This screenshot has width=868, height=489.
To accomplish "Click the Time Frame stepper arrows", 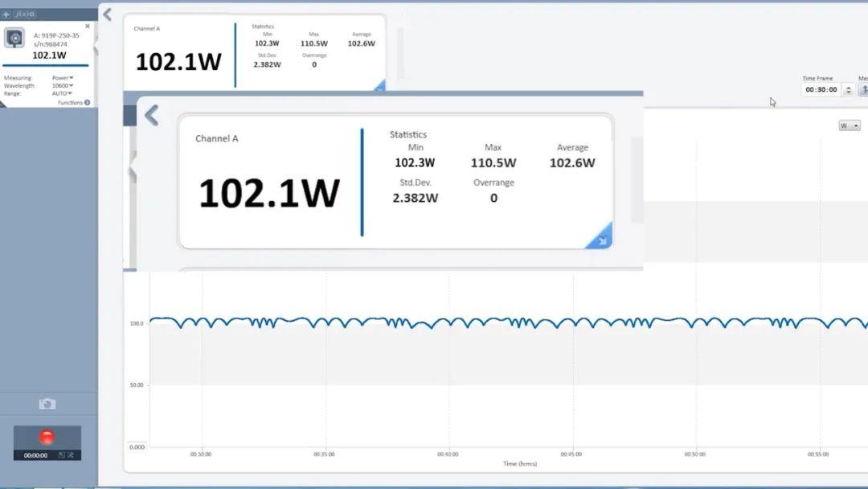I will point(848,90).
